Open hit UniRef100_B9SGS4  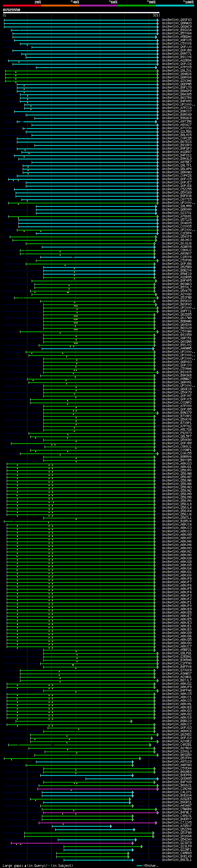177,30
